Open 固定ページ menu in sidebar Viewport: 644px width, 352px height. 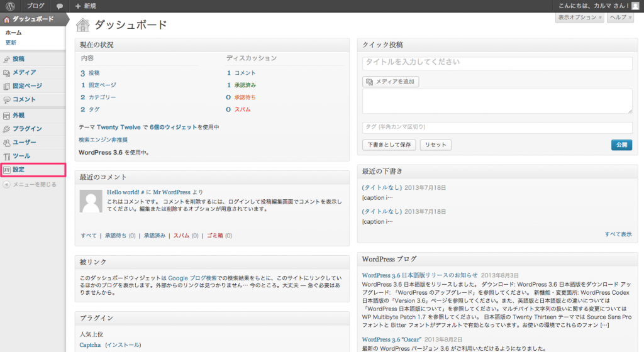pos(28,86)
